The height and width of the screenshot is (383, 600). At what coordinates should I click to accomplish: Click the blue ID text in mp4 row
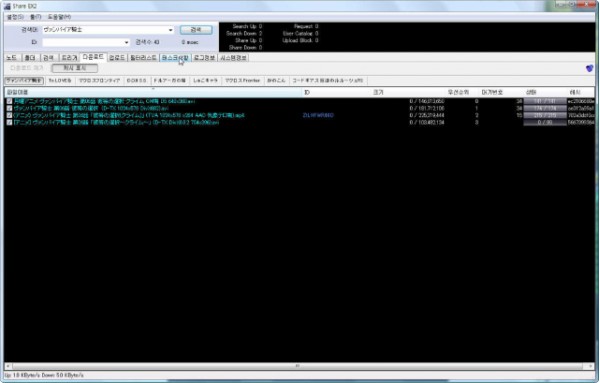coord(318,115)
